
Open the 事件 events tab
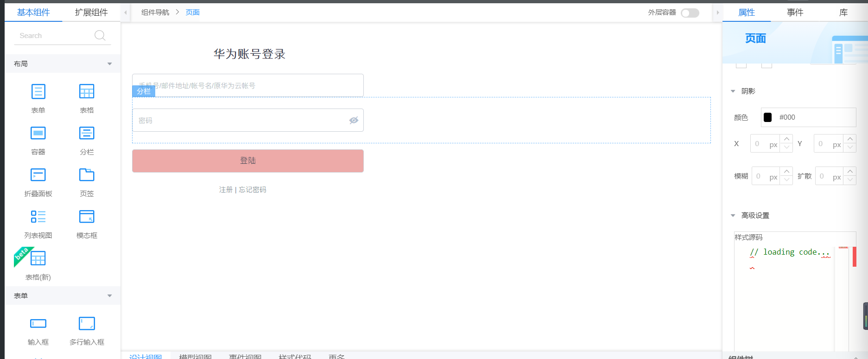(795, 13)
